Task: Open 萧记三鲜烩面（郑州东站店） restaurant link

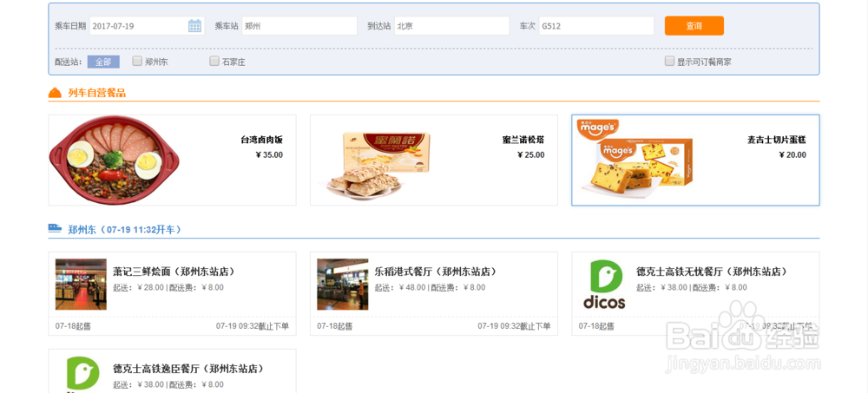Action: click(174, 272)
